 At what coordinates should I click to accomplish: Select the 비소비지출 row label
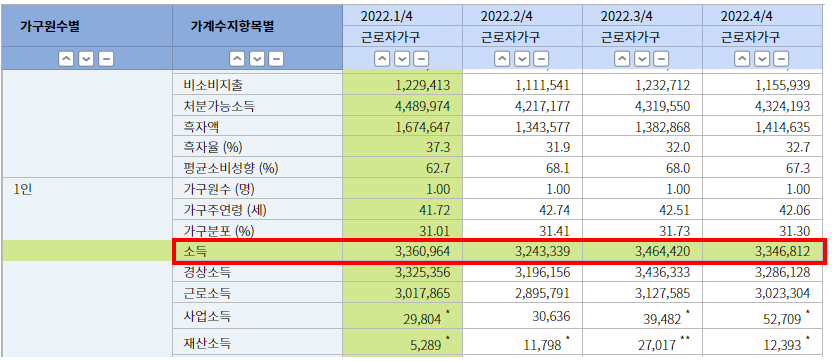coord(213,85)
